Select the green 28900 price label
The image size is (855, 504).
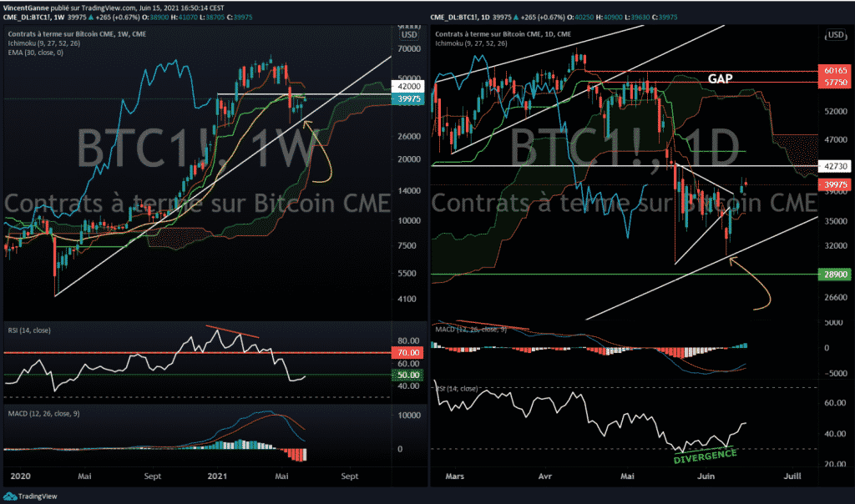pyautogui.click(x=835, y=274)
